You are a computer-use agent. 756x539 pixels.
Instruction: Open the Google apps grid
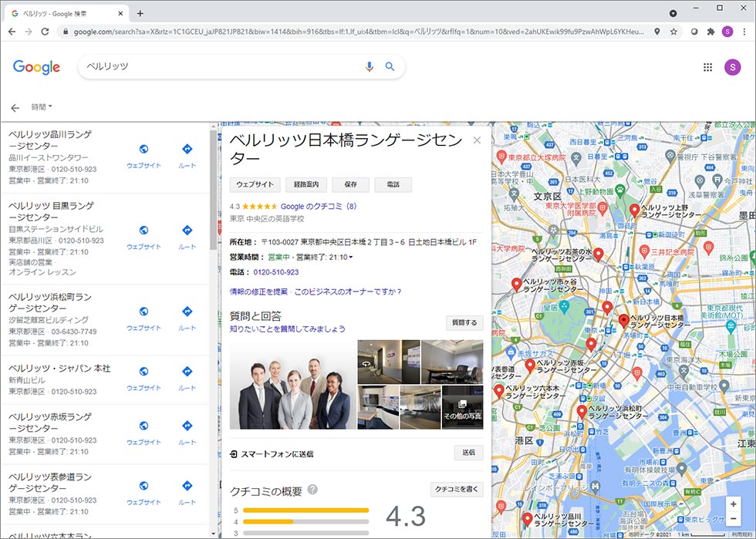click(x=707, y=67)
